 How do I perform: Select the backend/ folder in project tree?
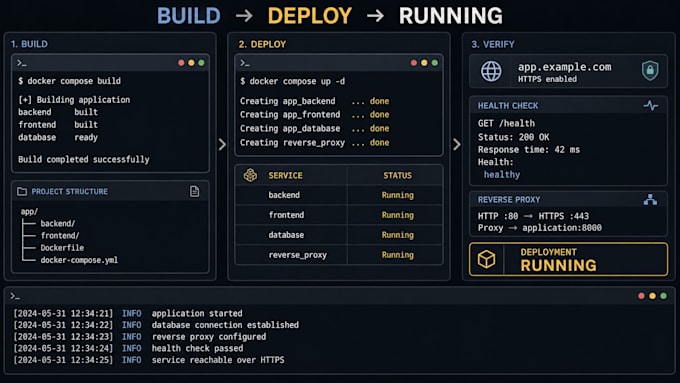(58, 223)
